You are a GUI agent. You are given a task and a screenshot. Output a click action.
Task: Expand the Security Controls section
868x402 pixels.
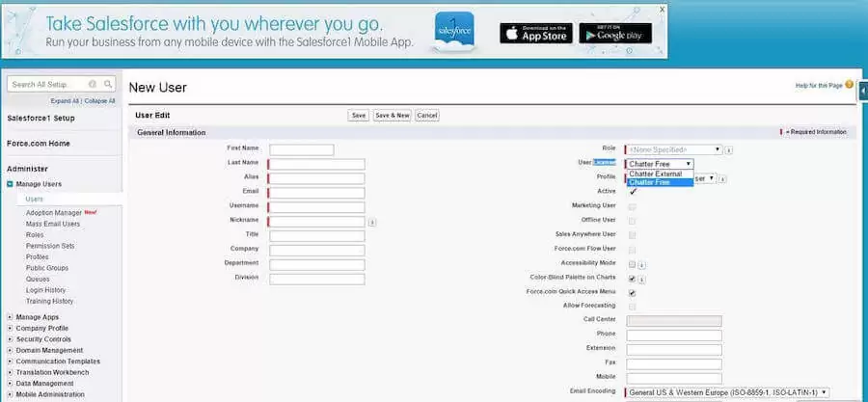pyautogui.click(x=10, y=339)
